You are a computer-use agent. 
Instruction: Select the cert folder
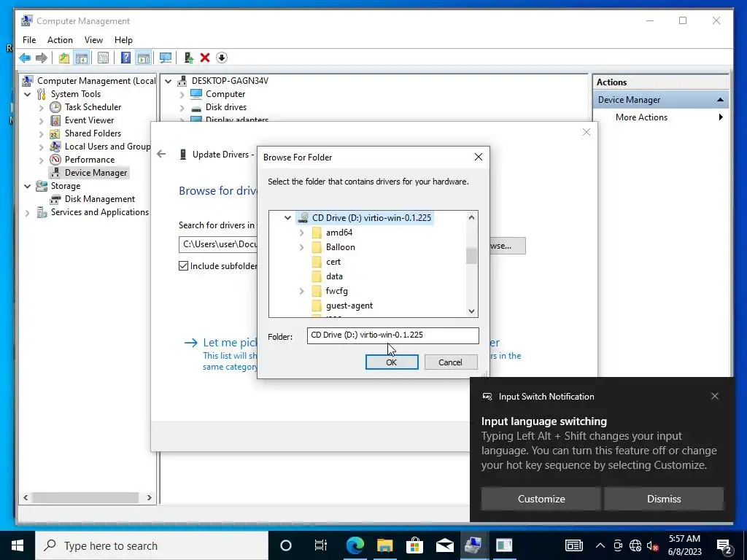(333, 262)
